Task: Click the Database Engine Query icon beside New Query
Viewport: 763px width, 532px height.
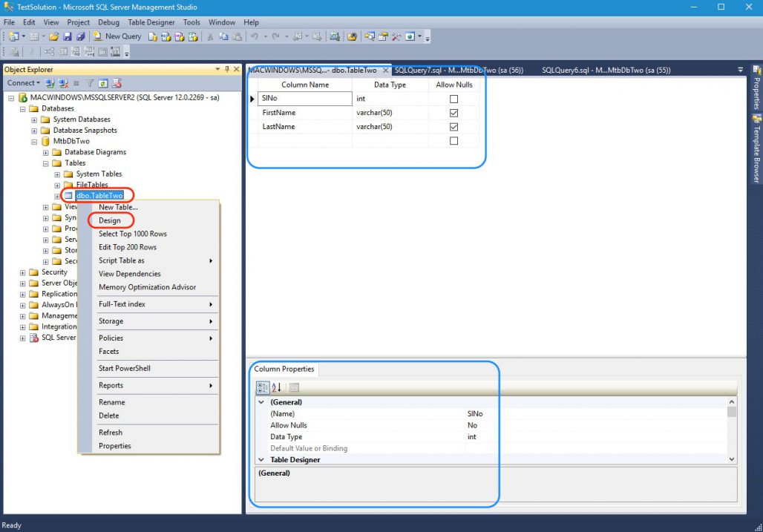Action: click(153, 36)
